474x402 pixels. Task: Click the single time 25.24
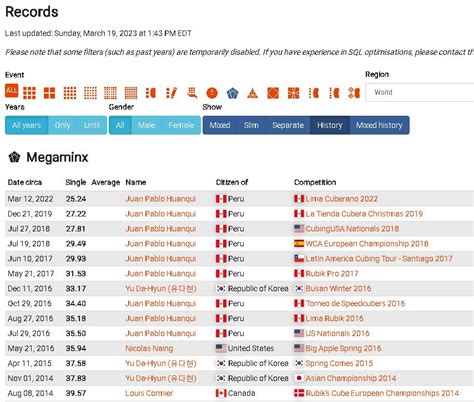[x=76, y=199]
